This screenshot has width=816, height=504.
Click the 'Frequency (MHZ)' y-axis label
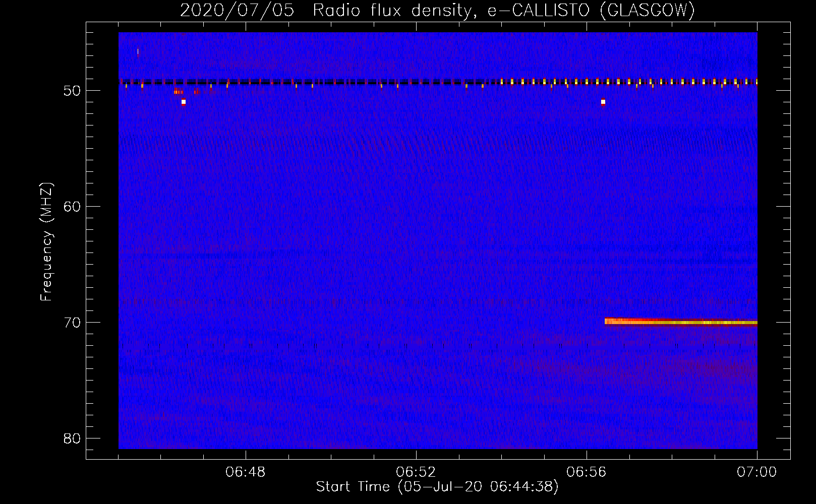coord(46,242)
